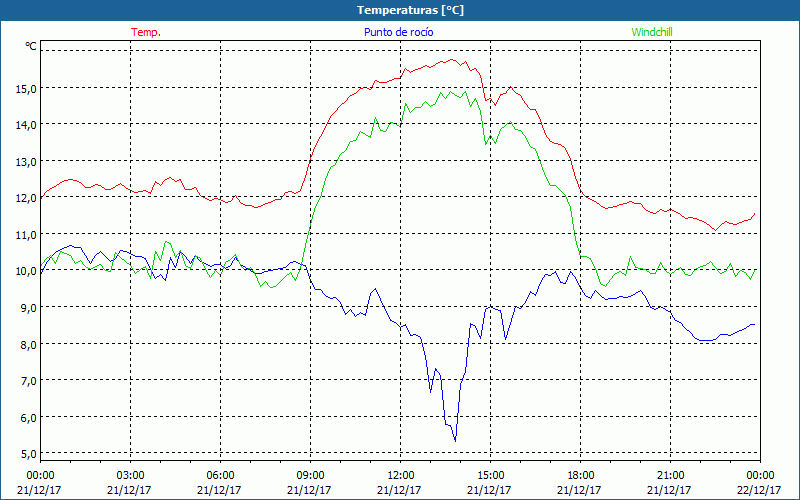Click the 14,0 y-axis value

pyautogui.click(x=26, y=125)
